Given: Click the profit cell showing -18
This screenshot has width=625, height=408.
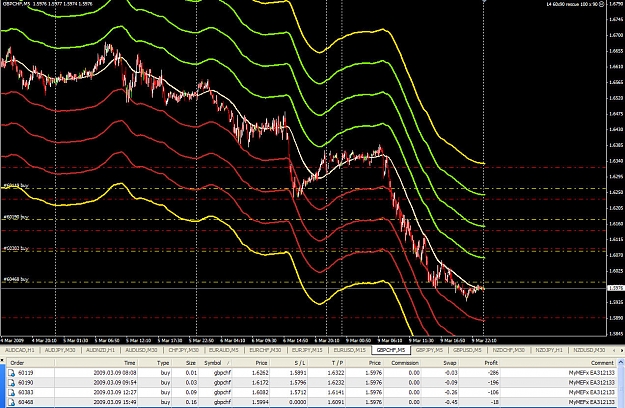Looking at the screenshot, I should [x=494, y=402].
